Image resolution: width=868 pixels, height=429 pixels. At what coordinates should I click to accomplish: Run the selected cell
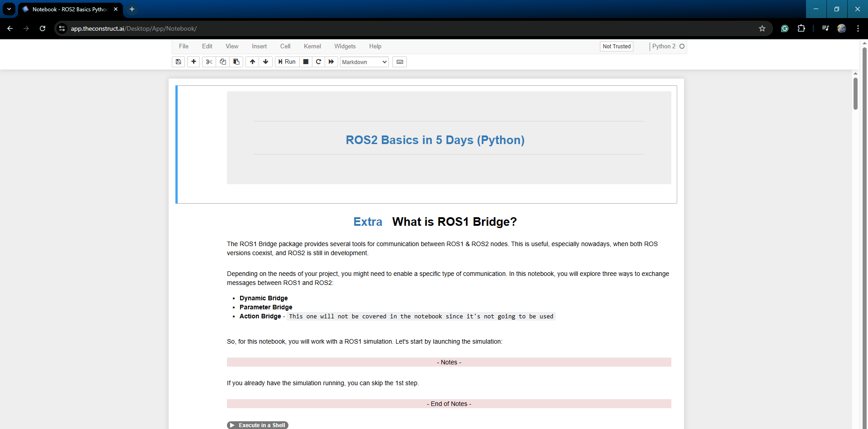tap(287, 62)
